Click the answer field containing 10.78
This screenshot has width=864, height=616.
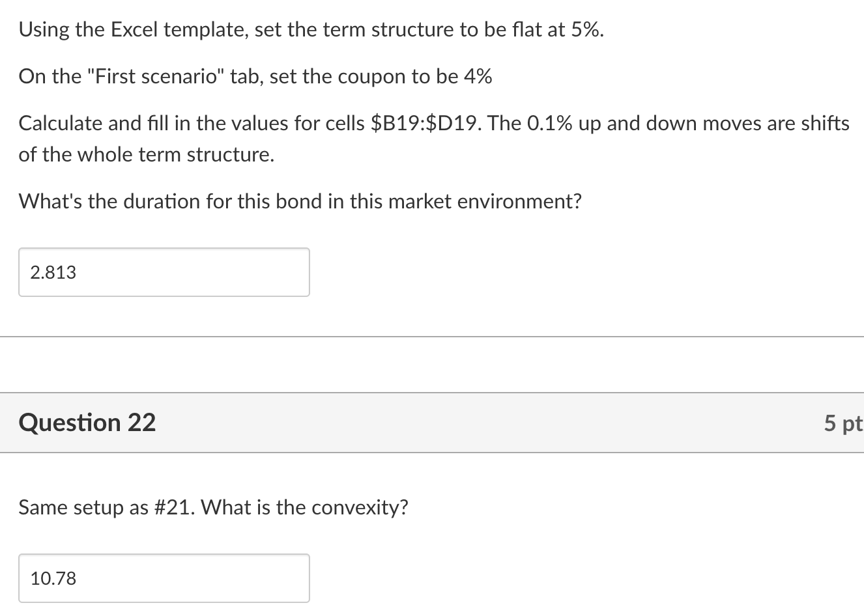[163, 578]
